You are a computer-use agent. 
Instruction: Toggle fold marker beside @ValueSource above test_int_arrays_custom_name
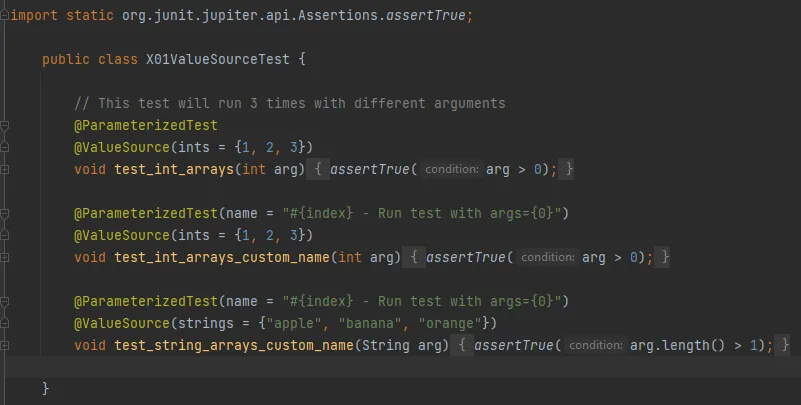click(5, 235)
